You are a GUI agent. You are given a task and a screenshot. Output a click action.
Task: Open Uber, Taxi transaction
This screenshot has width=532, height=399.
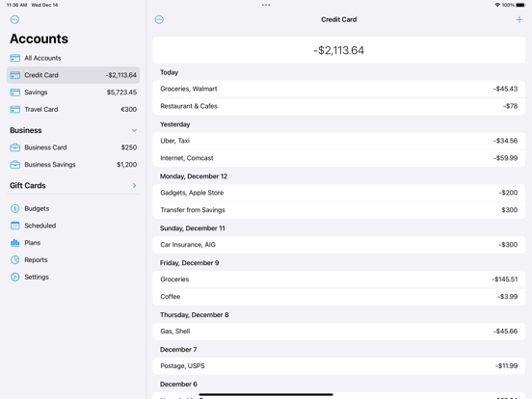[x=339, y=141]
